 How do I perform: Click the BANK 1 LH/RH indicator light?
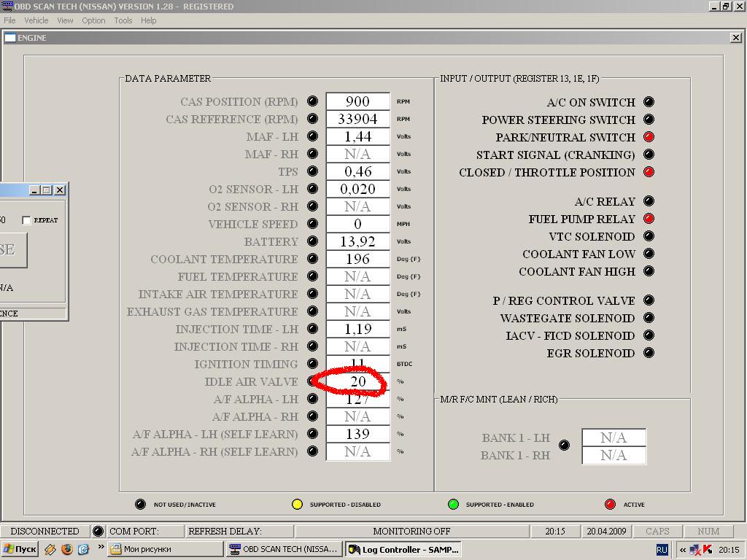pyautogui.click(x=565, y=446)
